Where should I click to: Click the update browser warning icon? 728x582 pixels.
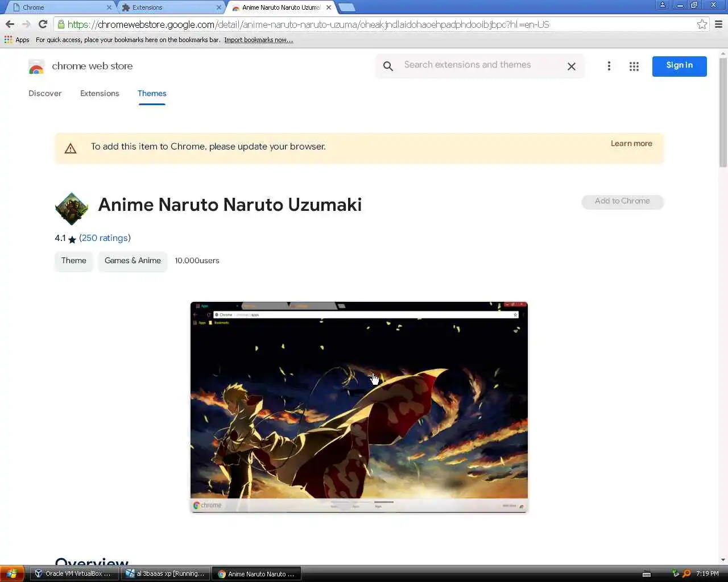click(71, 148)
